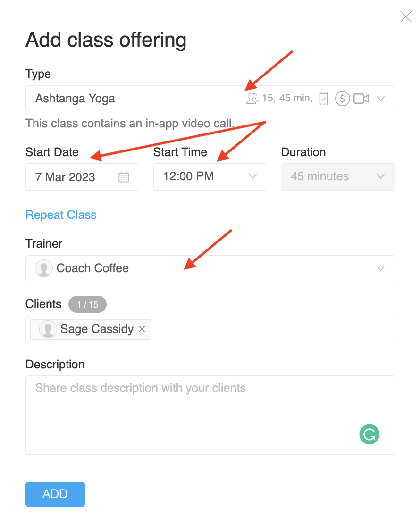420x532 pixels.
Task: Click the video camera icon in Type field
Action: click(361, 99)
